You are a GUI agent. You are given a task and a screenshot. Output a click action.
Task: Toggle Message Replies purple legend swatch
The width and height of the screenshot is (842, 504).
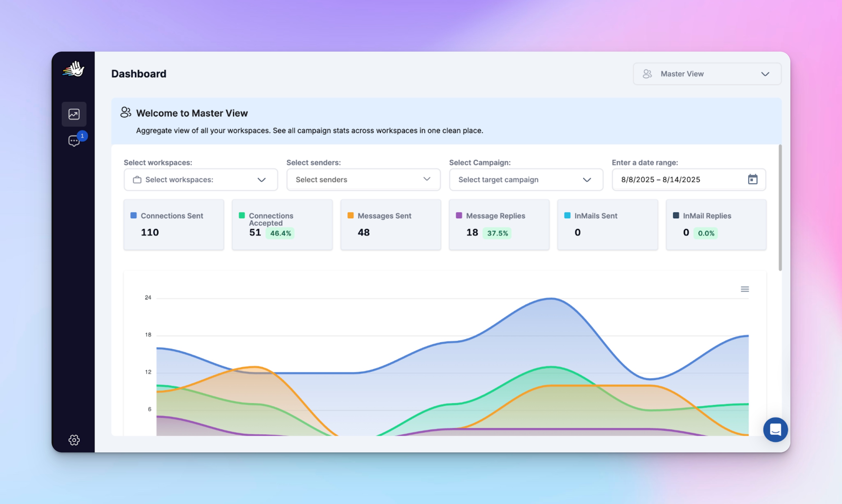click(459, 215)
